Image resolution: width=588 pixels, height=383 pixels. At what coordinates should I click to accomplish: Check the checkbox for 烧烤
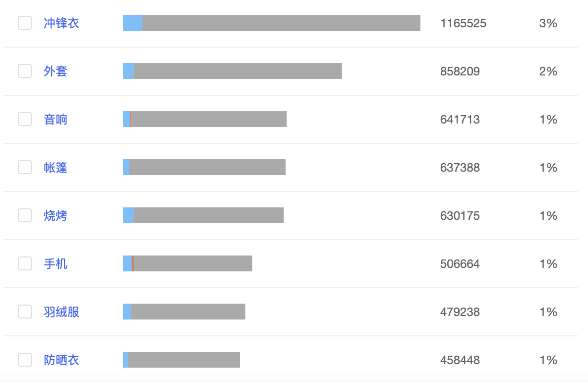coord(25,215)
